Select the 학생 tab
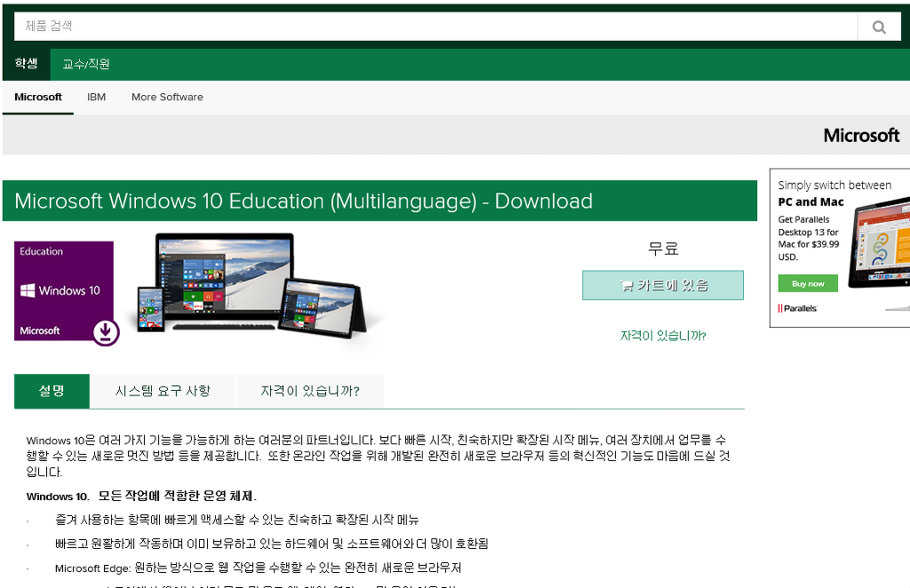The image size is (910, 588). click(26, 64)
